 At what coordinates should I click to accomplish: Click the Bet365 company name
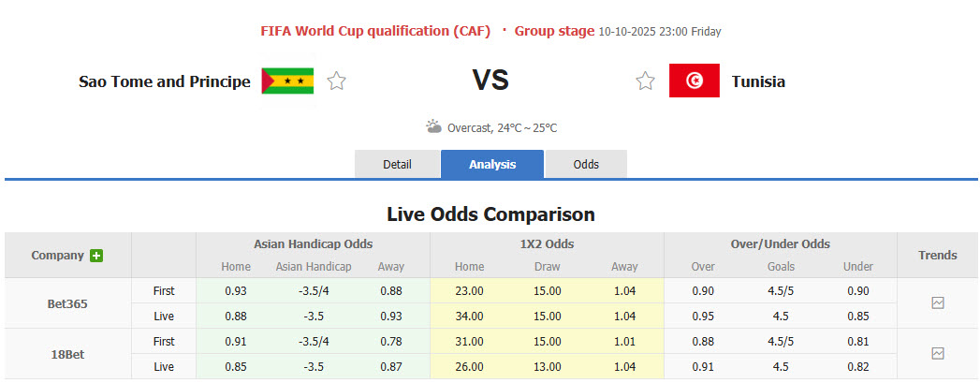(67, 303)
